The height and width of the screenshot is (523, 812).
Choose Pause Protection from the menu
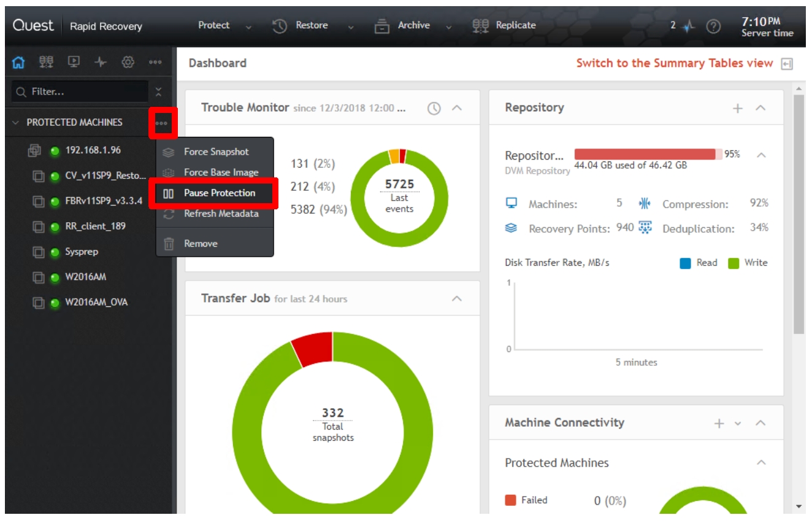pyautogui.click(x=215, y=193)
